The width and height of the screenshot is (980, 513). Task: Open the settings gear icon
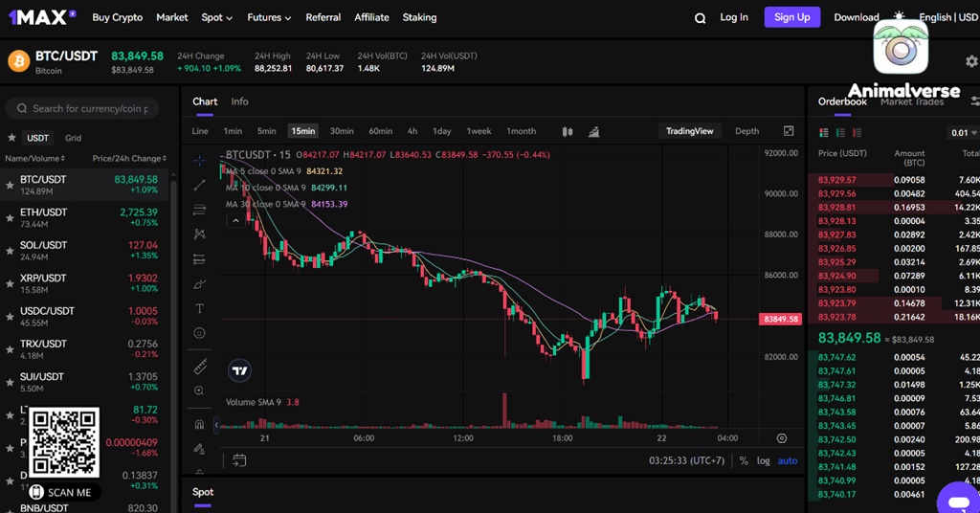pos(972,61)
